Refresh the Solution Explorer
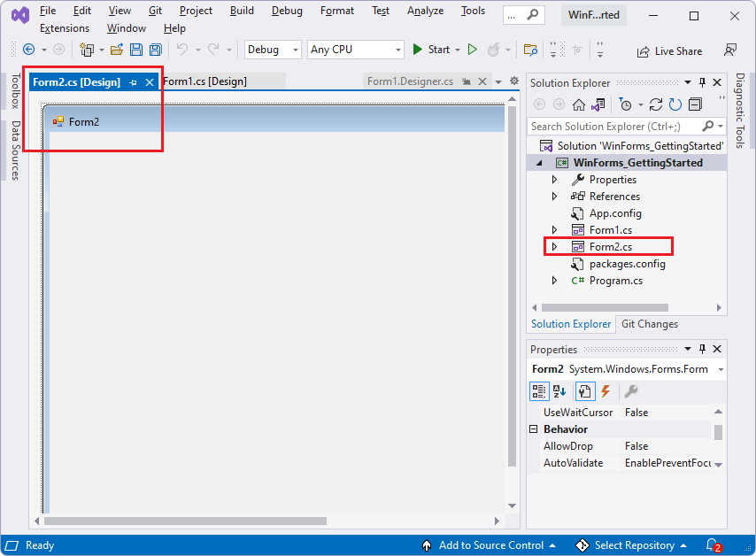756x556 pixels. (x=675, y=104)
